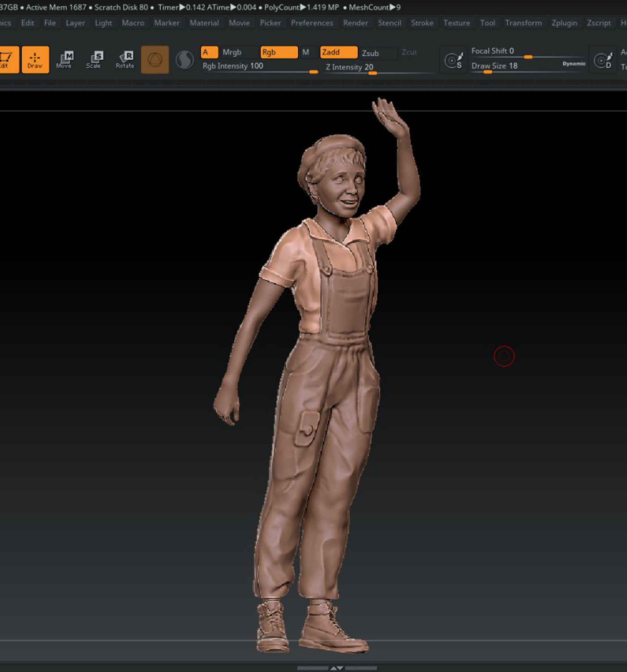Screen dimensions: 627x672
Task: Toggle the Rgb channel button
Action: click(279, 52)
